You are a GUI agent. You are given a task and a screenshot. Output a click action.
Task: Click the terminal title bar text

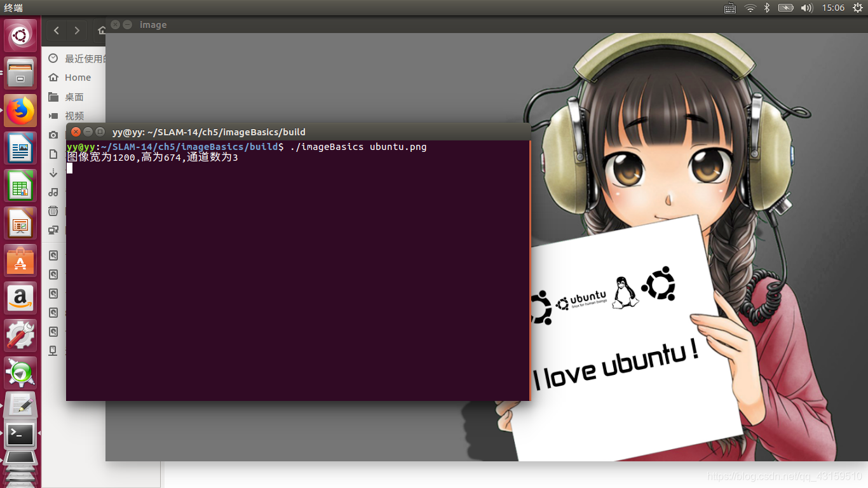209,132
